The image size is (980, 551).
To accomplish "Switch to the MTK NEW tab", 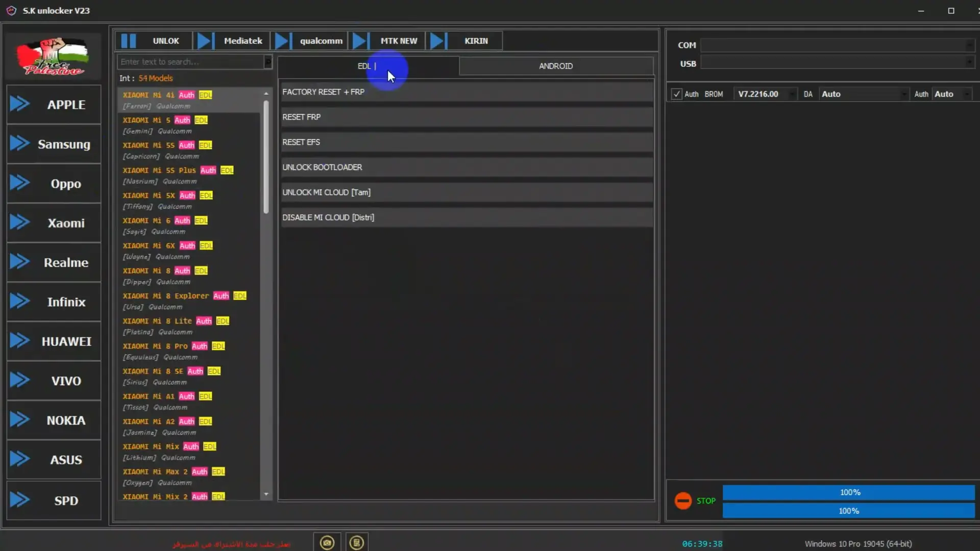I will 387,41.
